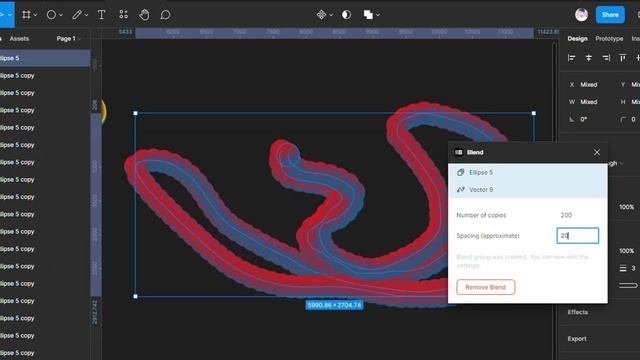
Task: Click the bottom-left selection handle on canvas
Action: (136, 296)
